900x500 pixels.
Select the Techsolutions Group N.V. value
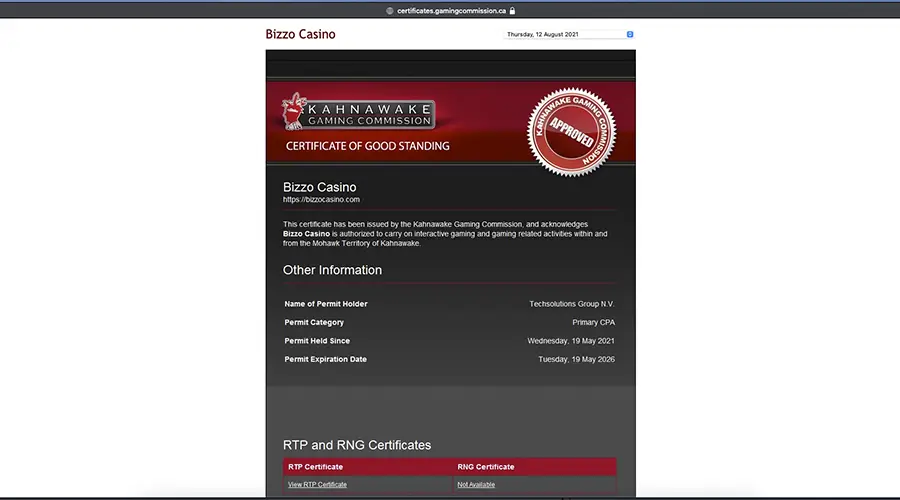[572, 304]
